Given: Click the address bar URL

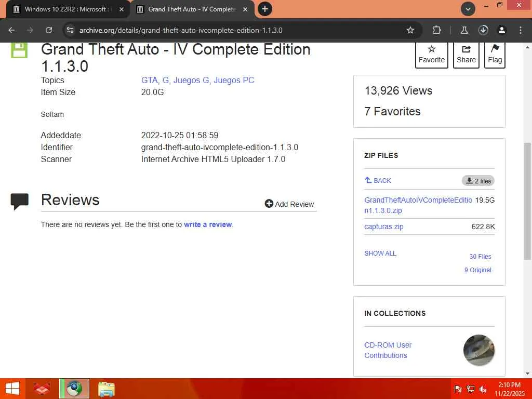Looking at the screenshot, I should 181,30.
